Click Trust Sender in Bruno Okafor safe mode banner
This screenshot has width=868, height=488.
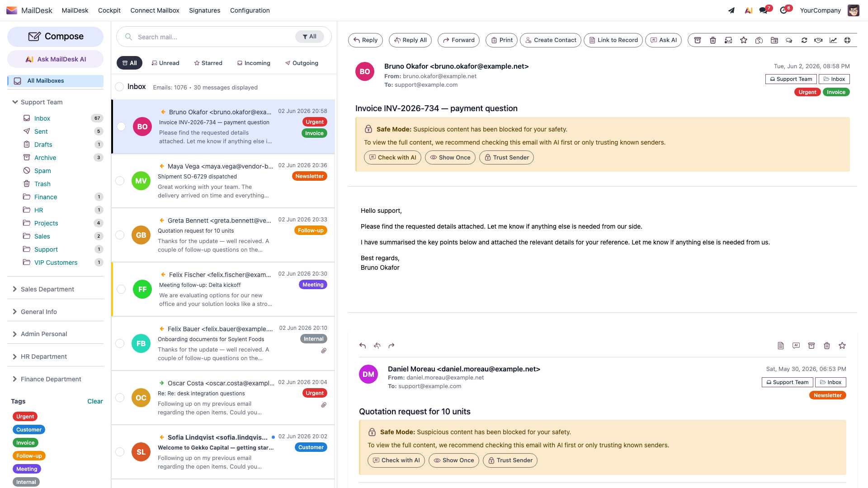tap(506, 158)
